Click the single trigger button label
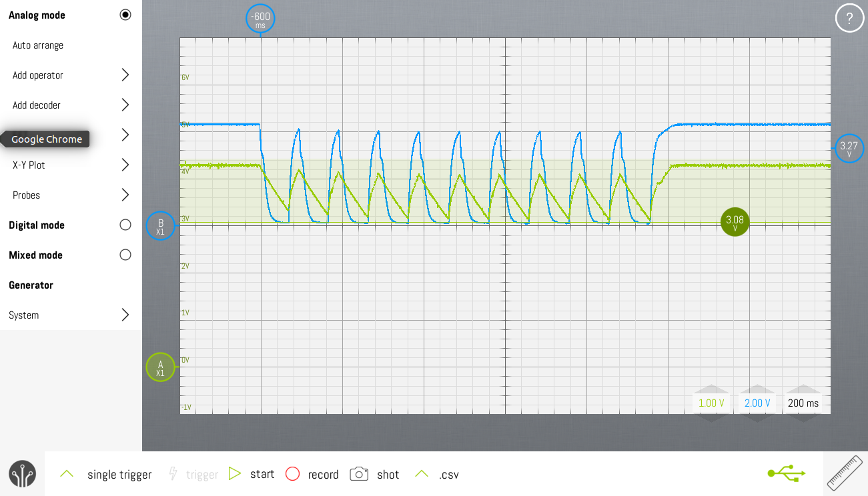Viewport: 868px width, 496px height. pos(119,475)
